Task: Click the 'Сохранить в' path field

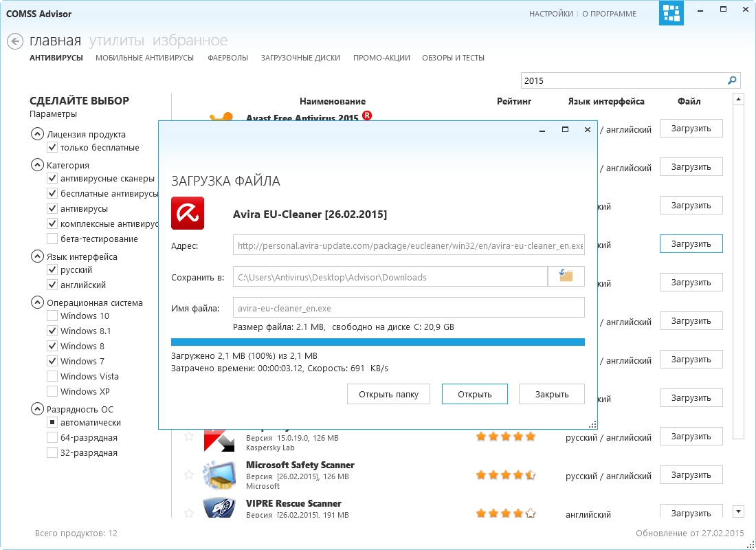Action: coord(390,277)
